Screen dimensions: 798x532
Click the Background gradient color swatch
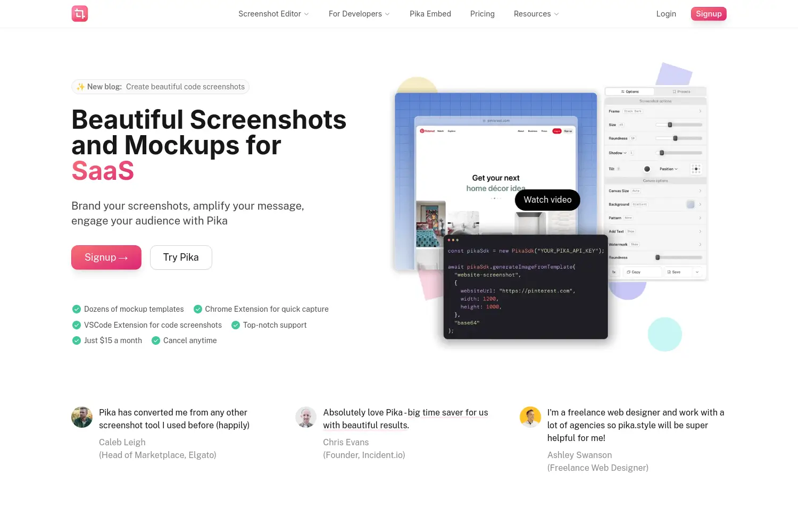click(x=691, y=204)
